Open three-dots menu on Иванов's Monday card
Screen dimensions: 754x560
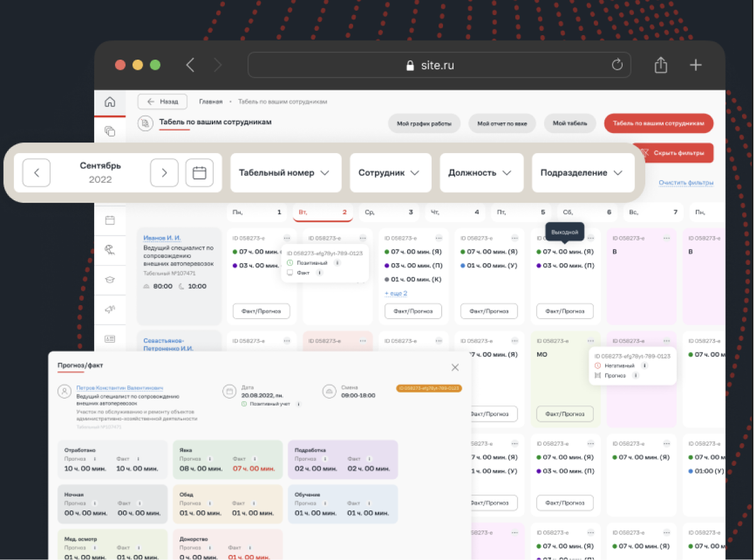[287, 238]
